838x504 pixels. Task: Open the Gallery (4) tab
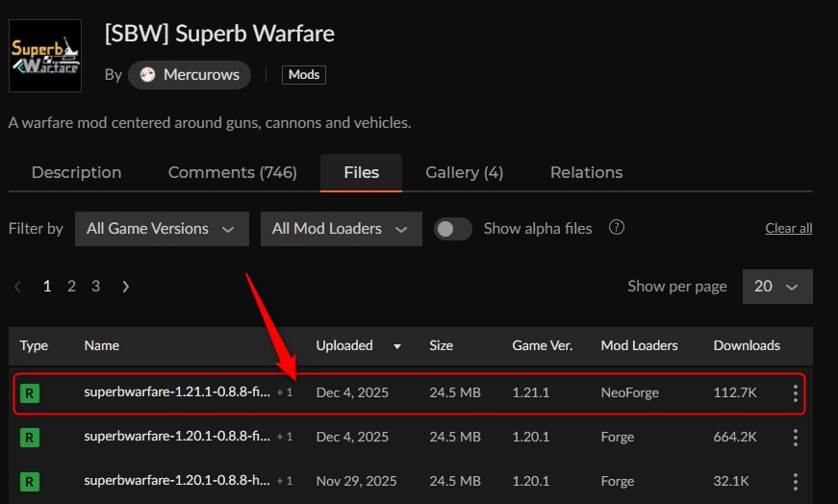click(464, 172)
